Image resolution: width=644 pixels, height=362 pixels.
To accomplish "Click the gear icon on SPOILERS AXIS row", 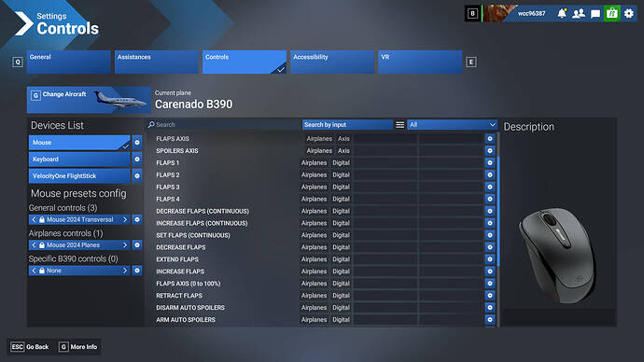I will [x=490, y=150].
